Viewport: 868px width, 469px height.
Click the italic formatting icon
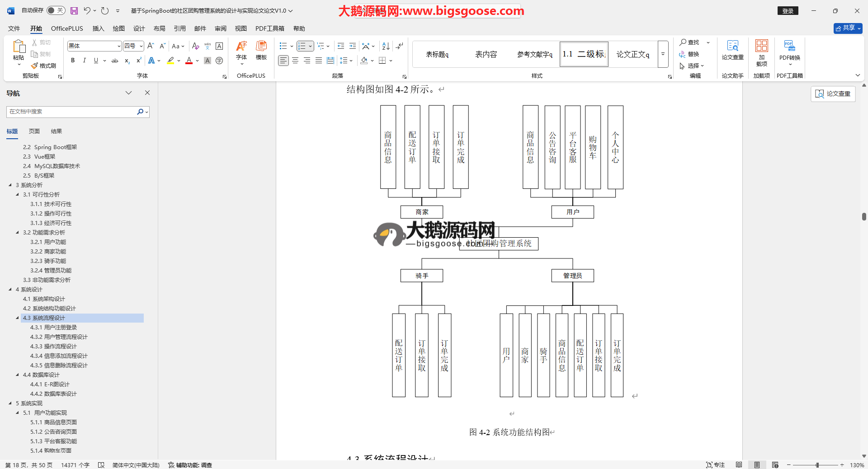85,61
